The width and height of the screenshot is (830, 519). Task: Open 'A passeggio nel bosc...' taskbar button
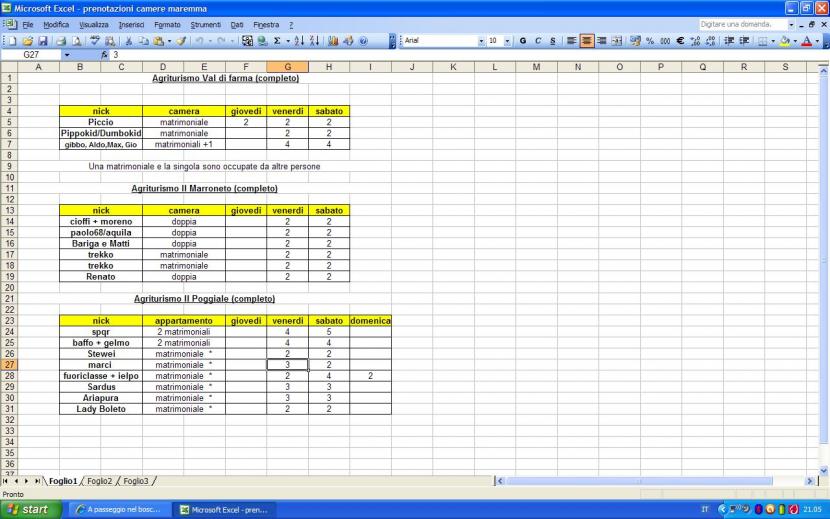click(x=120, y=509)
